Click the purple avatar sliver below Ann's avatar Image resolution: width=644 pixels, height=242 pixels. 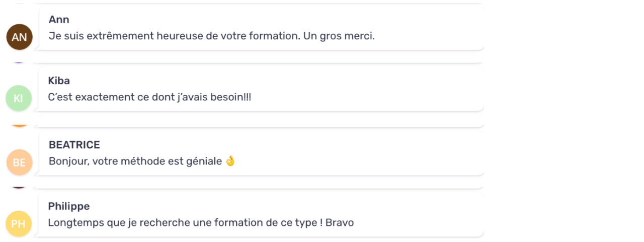click(x=19, y=63)
